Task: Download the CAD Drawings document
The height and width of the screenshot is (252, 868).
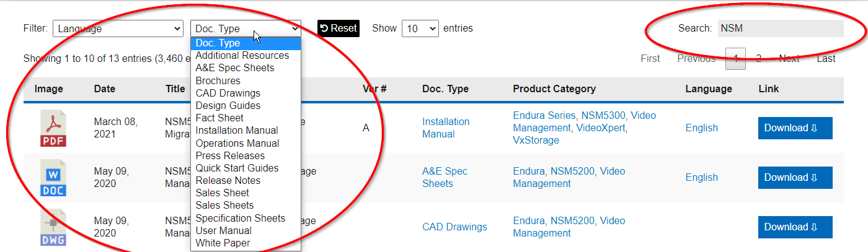Action: coord(795,227)
